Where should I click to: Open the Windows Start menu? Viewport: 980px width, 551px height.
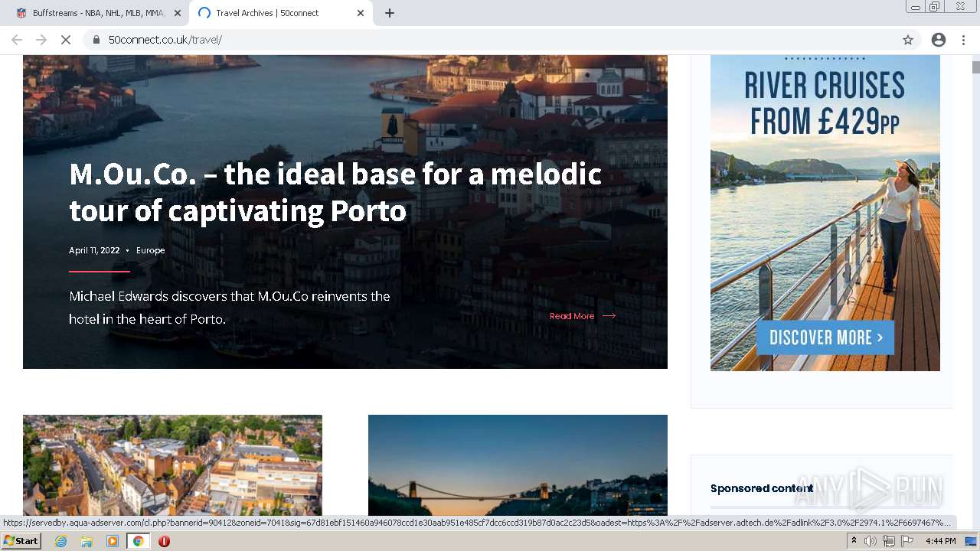[21, 541]
